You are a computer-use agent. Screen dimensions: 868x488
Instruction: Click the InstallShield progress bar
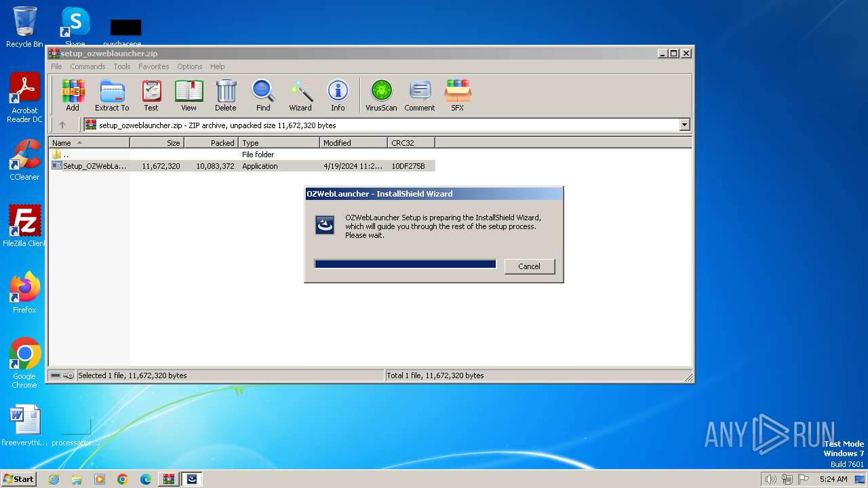click(406, 264)
